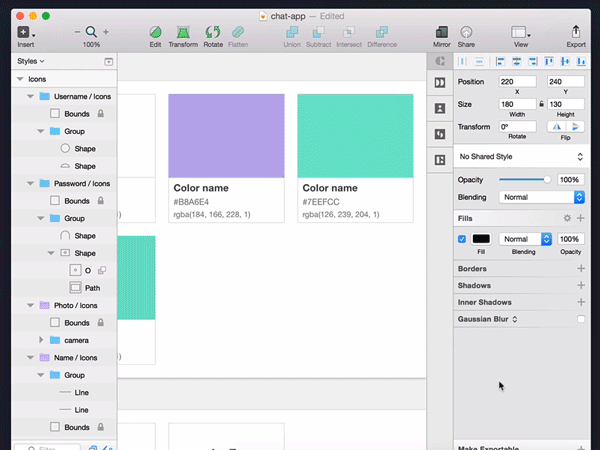This screenshot has height=450, width=600.
Task: Click the black fill color swatch
Action: coord(481,239)
